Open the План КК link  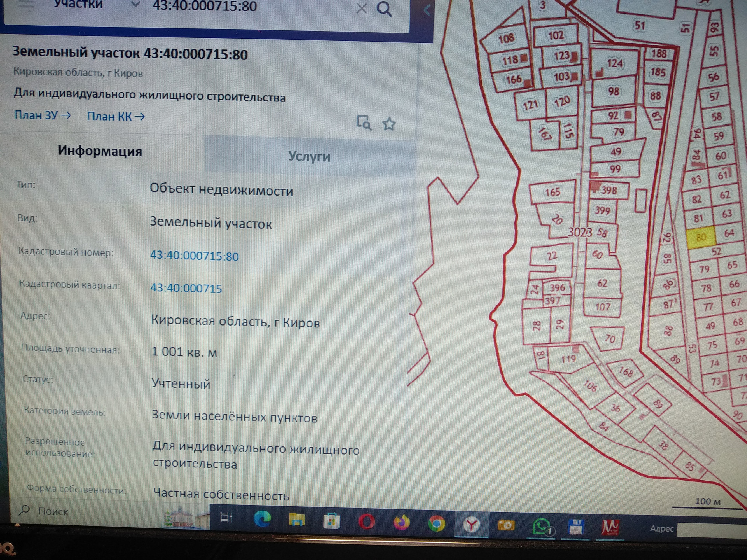click(116, 116)
